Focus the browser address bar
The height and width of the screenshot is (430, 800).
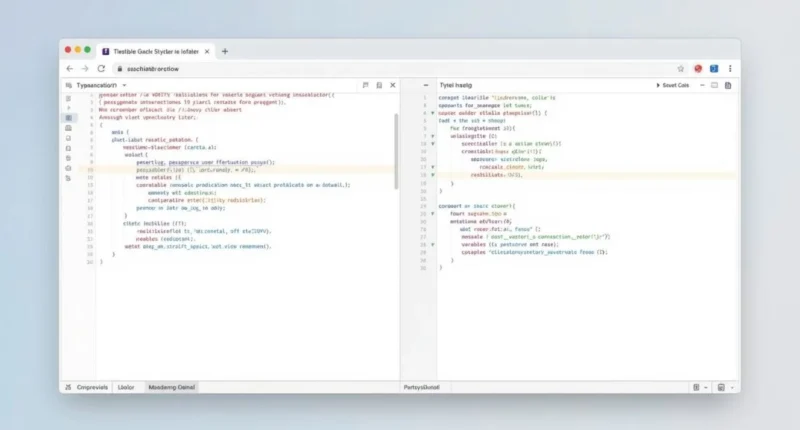pos(393,68)
